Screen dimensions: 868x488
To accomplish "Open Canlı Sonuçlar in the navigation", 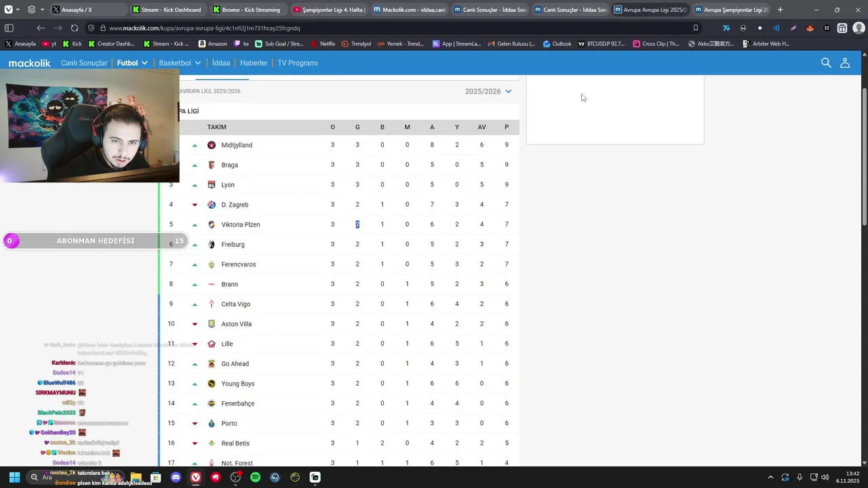I will [84, 62].
